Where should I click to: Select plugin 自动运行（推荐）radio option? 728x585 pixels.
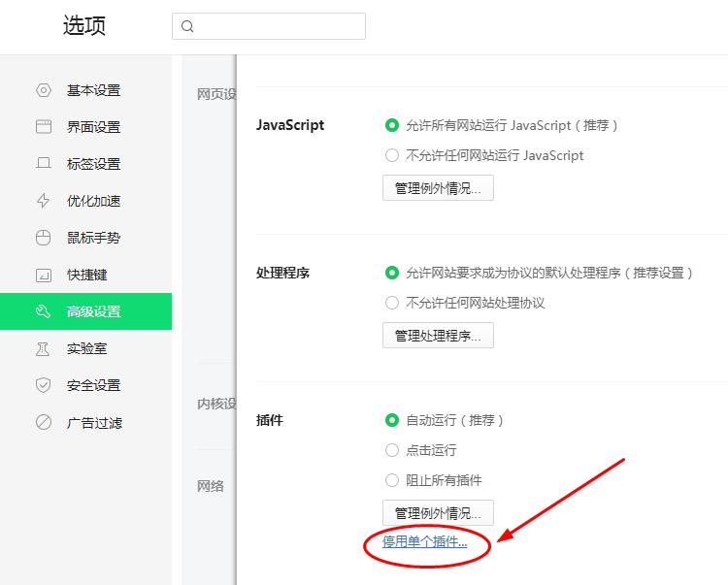pyautogui.click(x=392, y=420)
